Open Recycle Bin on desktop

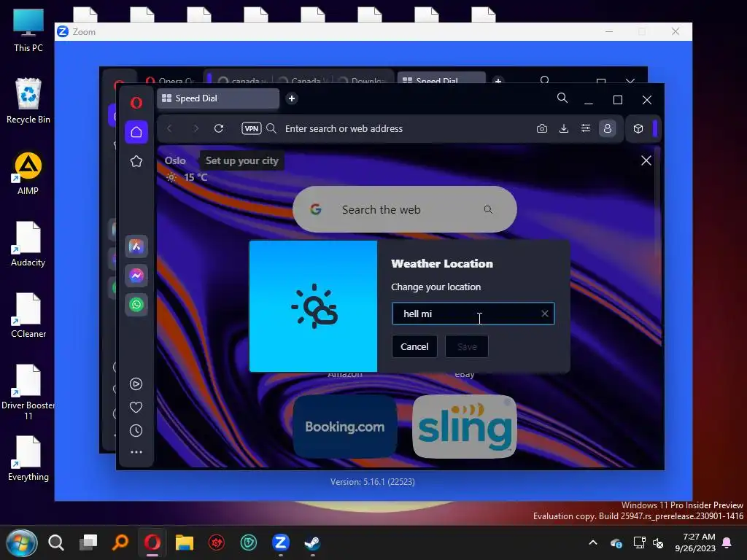[28, 101]
